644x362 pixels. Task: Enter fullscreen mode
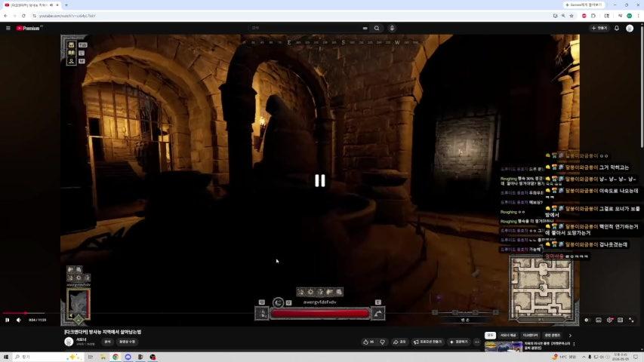[x=631, y=320]
